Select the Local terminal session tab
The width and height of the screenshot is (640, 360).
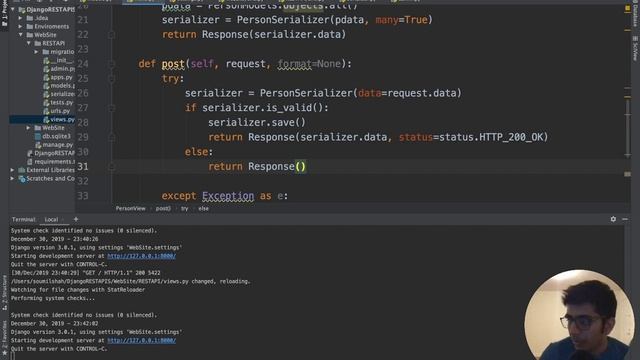point(51,220)
